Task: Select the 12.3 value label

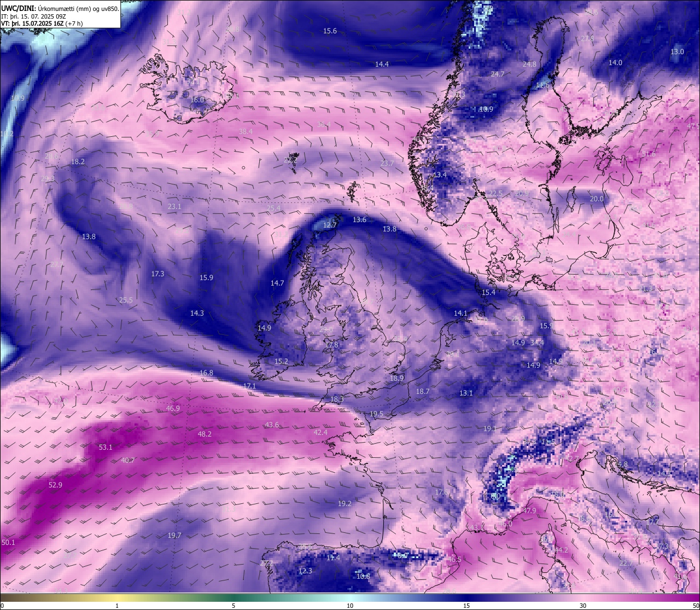Action: tap(305, 571)
